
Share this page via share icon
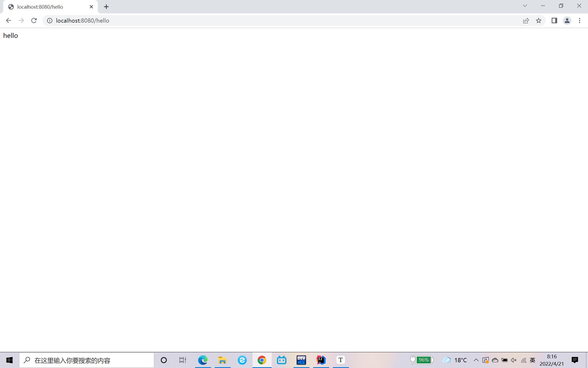(x=526, y=21)
